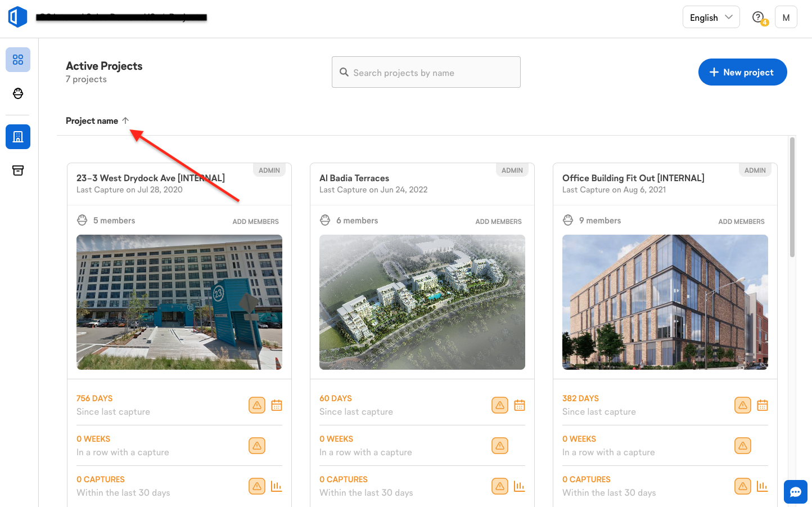This screenshot has height=507, width=812.
Task: Open bar chart icon on Al Badia Terraces
Action: [519, 486]
